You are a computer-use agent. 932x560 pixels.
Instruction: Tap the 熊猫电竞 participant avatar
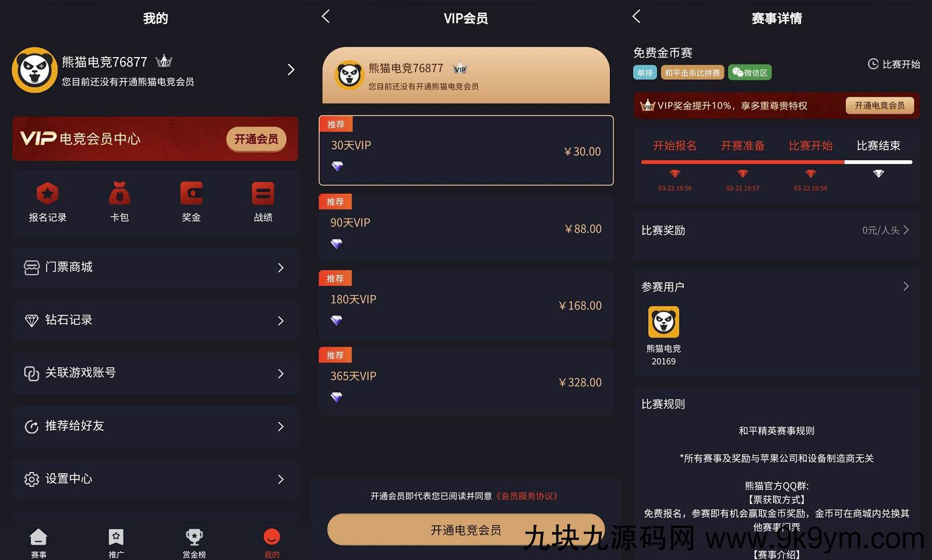tap(663, 322)
